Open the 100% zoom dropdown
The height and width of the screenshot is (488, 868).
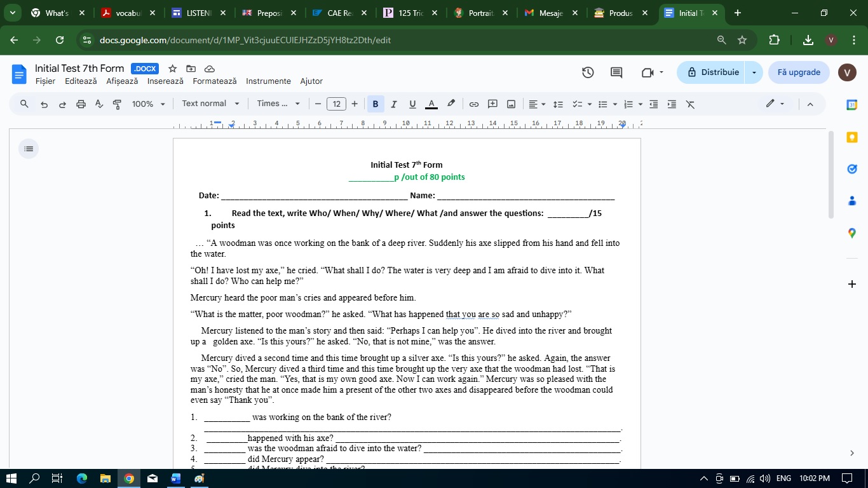coord(149,104)
